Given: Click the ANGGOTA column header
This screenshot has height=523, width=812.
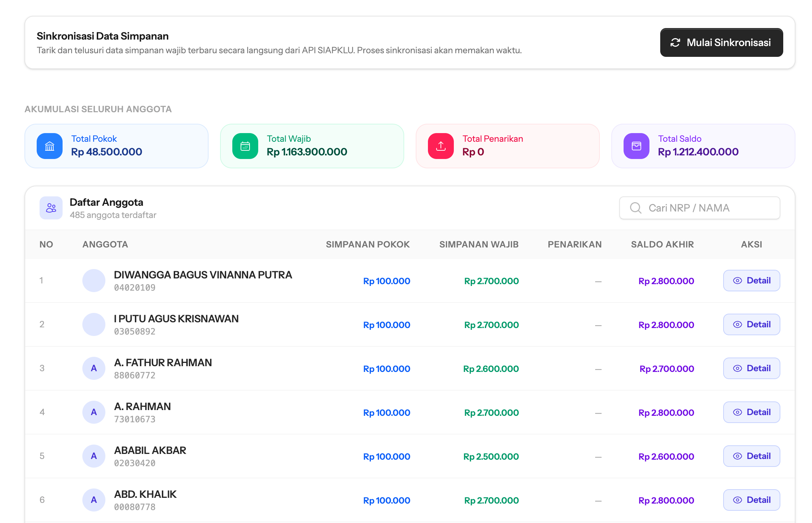Looking at the screenshot, I should coord(105,245).
